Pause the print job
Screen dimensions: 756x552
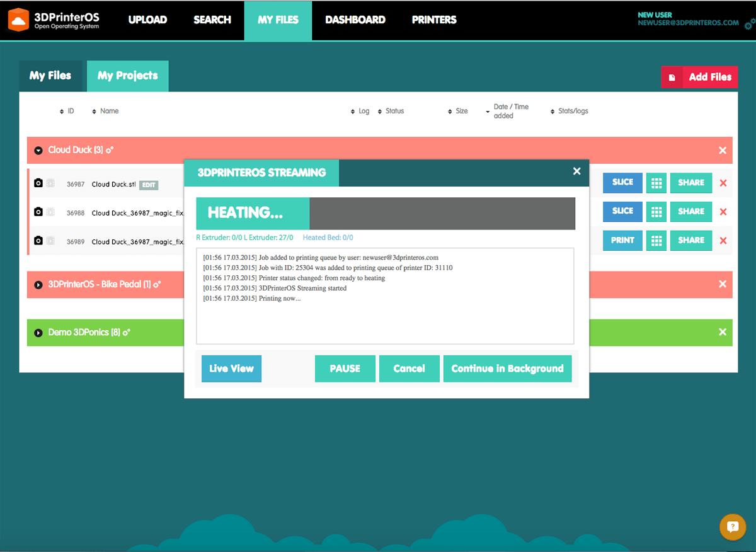(x=345, y=369)
